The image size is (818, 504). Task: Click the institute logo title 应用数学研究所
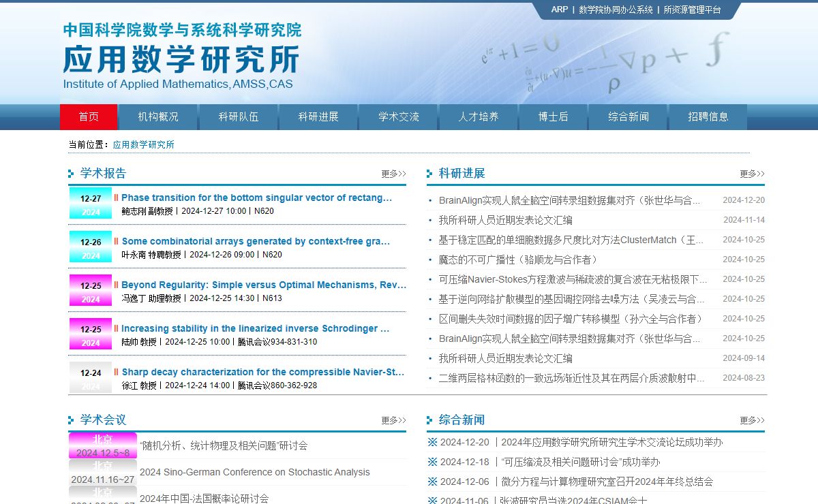click(181, 59)
